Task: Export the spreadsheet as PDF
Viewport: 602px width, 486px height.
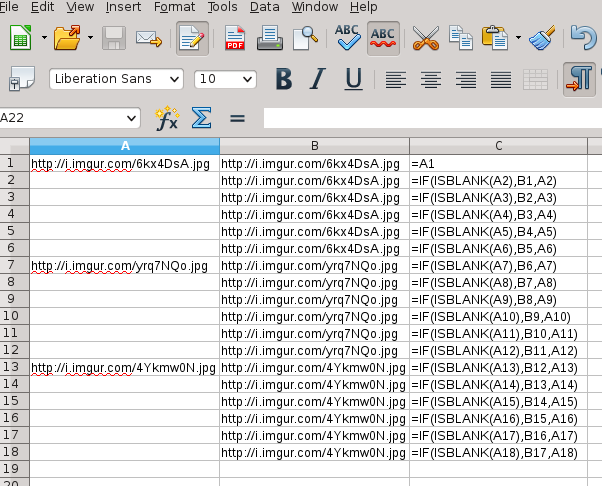Action: tap(235, 39)
